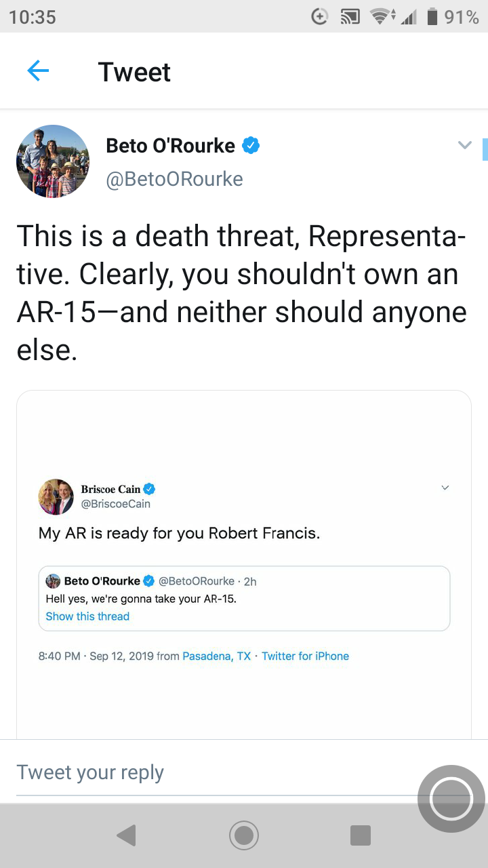Viewport: 488px width, 868px height.
Task: Open the "Show this thread" link
Action: [87, 616]
